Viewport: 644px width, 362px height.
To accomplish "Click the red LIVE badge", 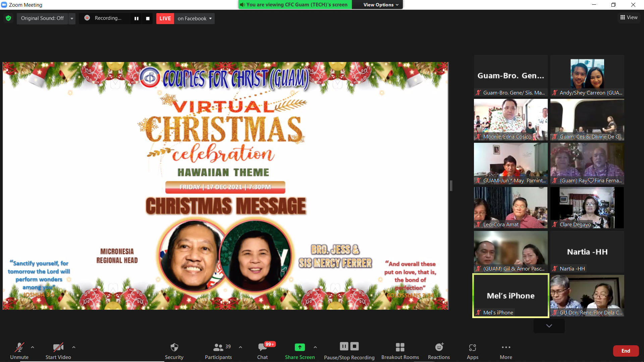I will [x=165, y=18].
